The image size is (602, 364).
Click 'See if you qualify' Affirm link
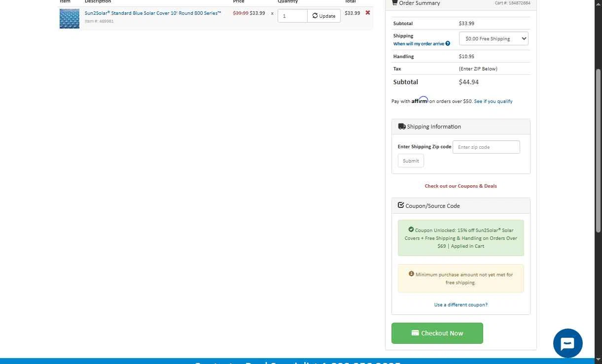point(493,101)
